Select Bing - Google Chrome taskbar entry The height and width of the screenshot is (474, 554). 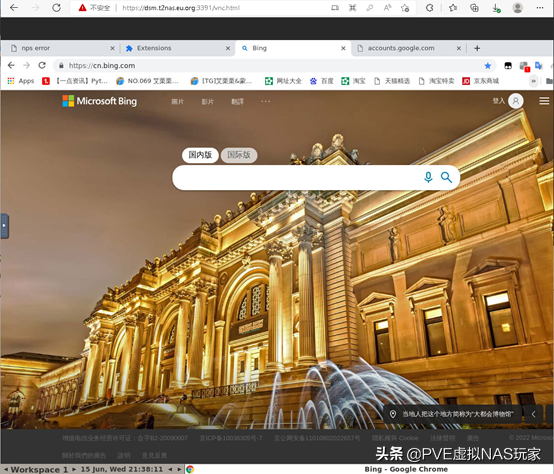pos(406,469)
